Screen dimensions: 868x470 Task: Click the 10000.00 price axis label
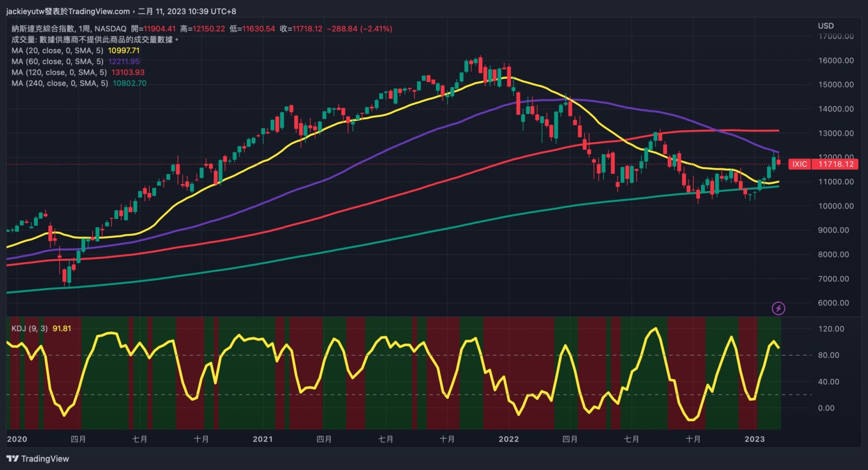[x=836, y=206]
